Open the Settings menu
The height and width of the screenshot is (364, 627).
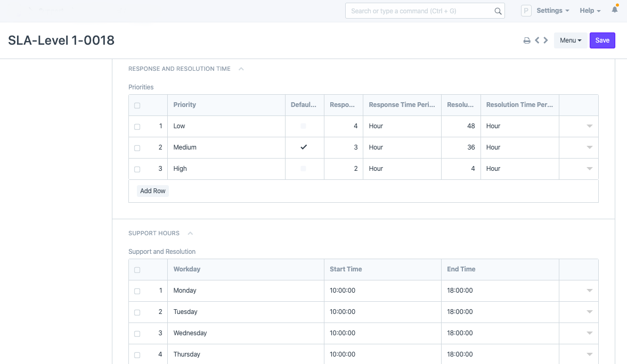[x=552, y=11]
